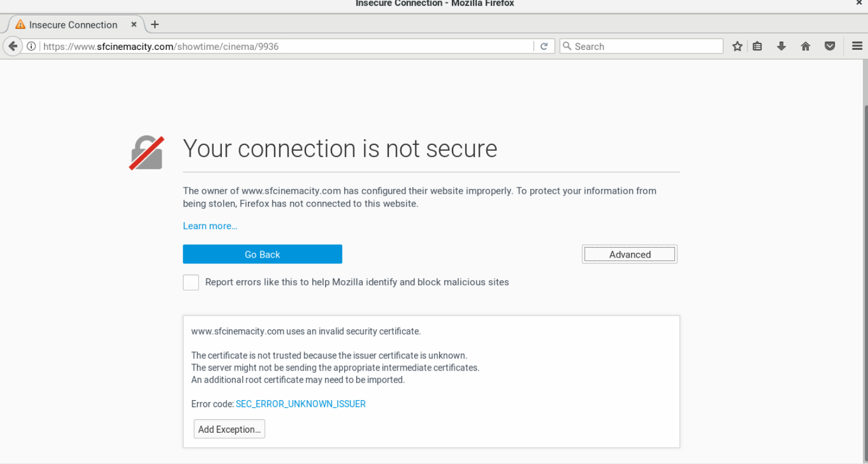Tick the Report errors like this checkbox
868x464 pixels.
pyautogui.click(x=191, y=282)
